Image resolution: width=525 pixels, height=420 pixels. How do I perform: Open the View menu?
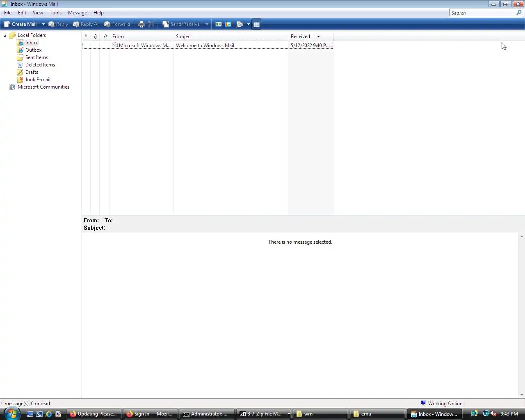coord(38,13)
